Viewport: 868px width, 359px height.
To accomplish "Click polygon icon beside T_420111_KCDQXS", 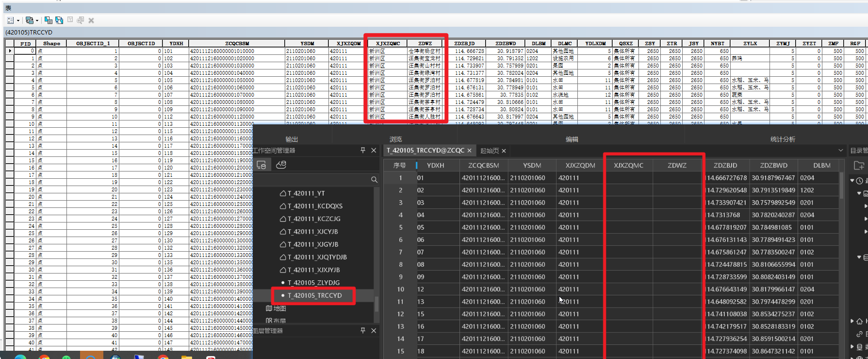I will [283, 206].
